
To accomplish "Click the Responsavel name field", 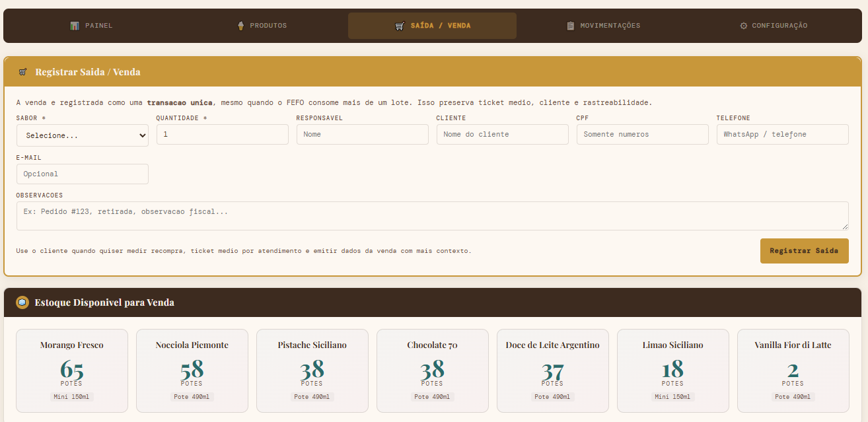I will click(362, 134).
